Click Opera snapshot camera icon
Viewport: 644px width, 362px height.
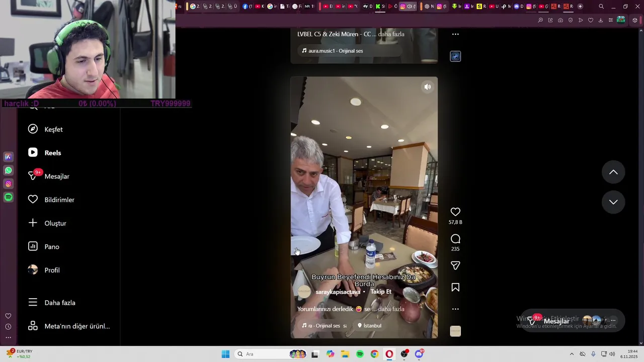point(560,20)
